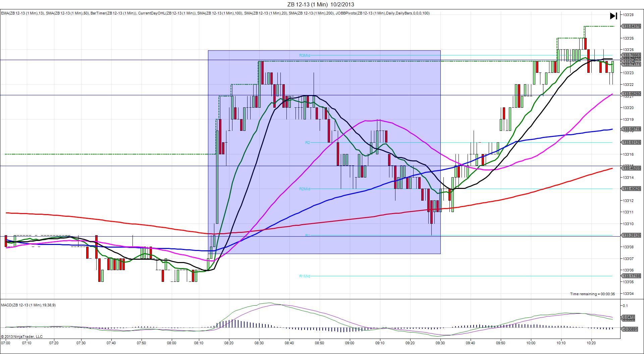Select the 133.53125 pivot price tag
This screenshot has height=354, width=644.
pyautogui.click(x=631, y=142)
